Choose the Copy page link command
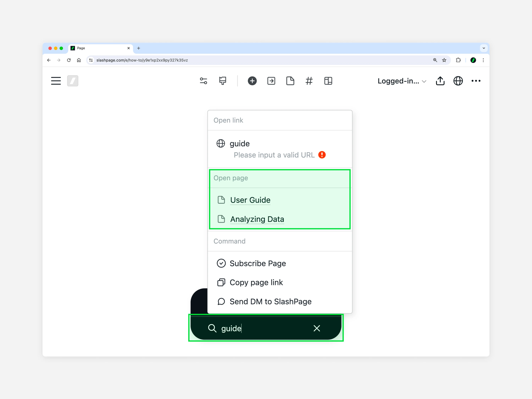The width and height of the screenshot is (532, 399). (256, 282)
